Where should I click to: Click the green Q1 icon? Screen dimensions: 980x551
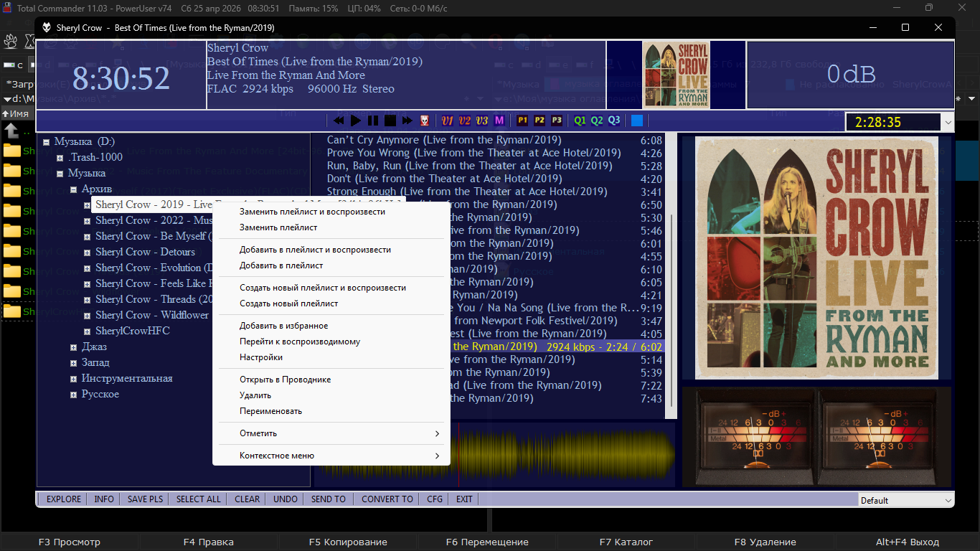pos(580,121)
